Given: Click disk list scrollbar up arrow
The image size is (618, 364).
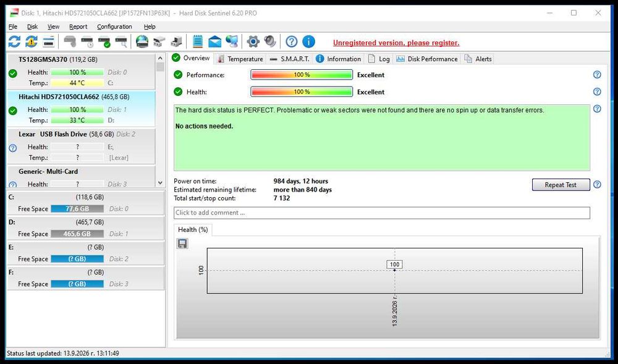Looking at the screenshot, I should coord(160,58).
